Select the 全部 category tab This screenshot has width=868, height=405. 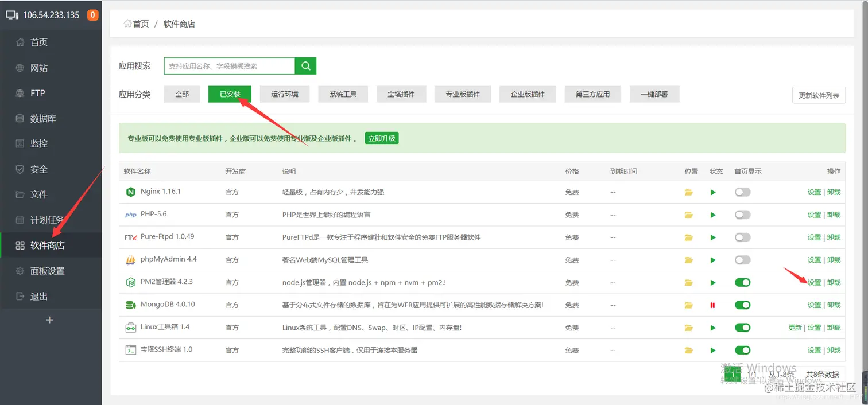[182, 94]
